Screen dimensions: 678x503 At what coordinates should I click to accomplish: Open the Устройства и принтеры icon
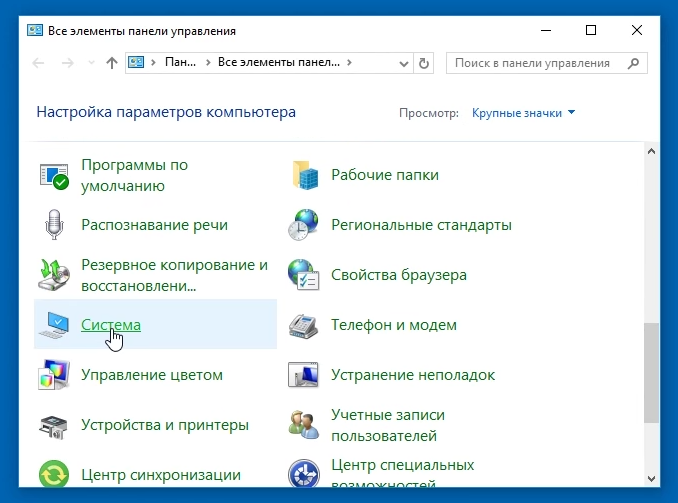pyautogui.click(x=53, y=425)
